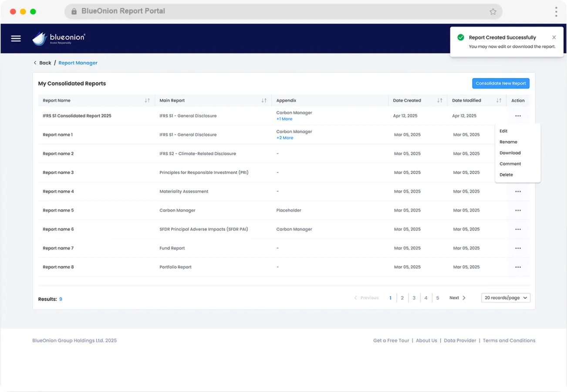Open the Terms and Conditions link
Screen dimensions: 567x392
pyautogui.click(x=509, y=341)
